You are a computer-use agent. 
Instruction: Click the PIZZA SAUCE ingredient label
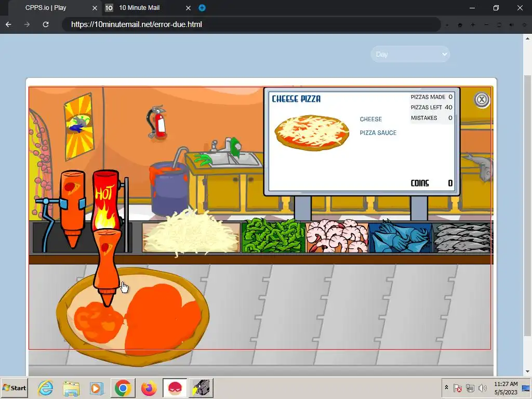point(378,132)
